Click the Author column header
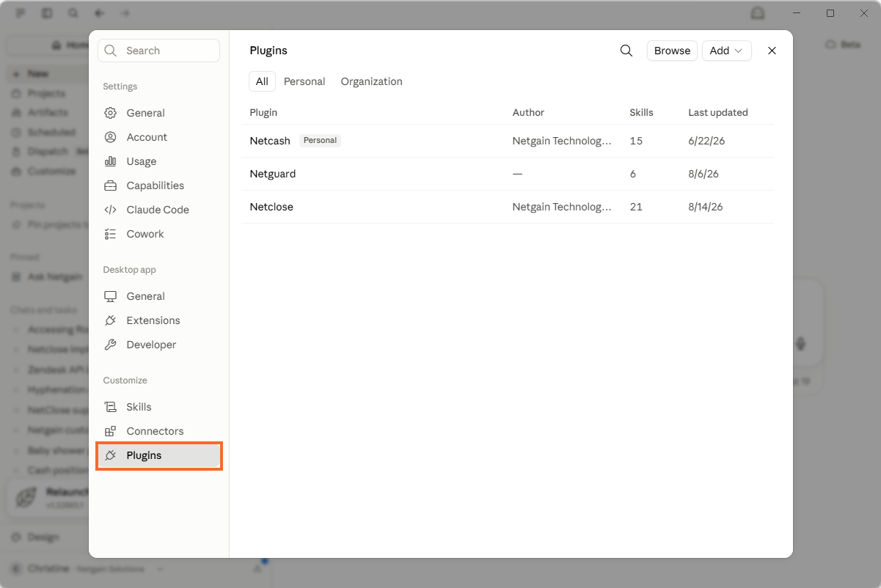Image resolution: width=881 pixels, height=588 pixels. click(528, 112)
